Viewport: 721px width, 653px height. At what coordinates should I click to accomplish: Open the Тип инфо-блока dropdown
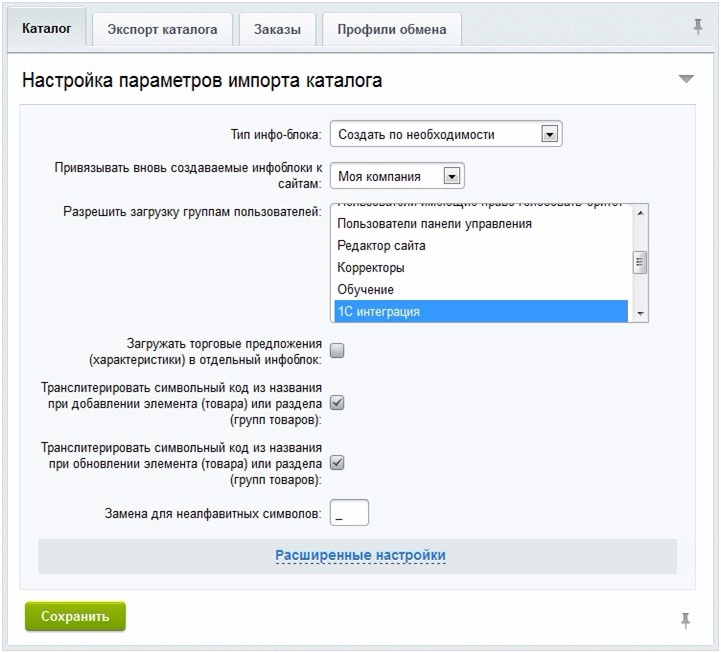pyautogui.click(x=446, y=134)
